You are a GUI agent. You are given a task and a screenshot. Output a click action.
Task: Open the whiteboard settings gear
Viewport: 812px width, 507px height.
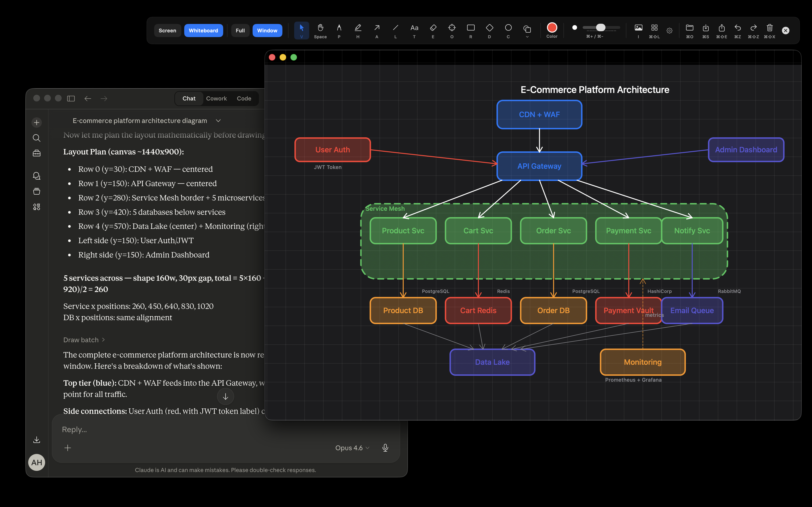tap(669, 30)
